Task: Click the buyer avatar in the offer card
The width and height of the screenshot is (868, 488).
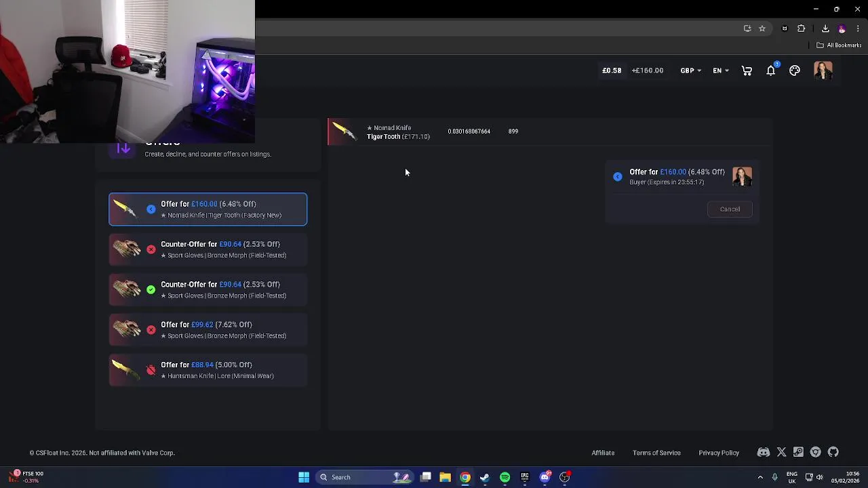Action: [x=742, y=177]
